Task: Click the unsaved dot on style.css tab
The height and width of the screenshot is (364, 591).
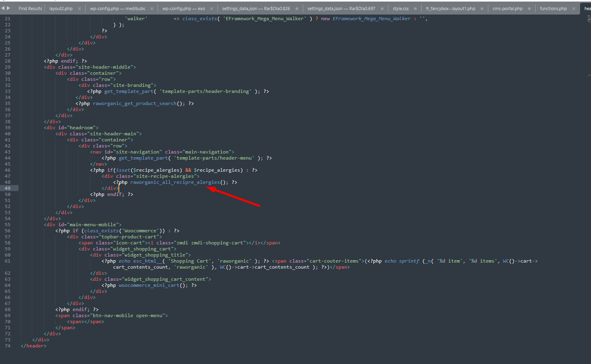Action: [x=415, y=8]
